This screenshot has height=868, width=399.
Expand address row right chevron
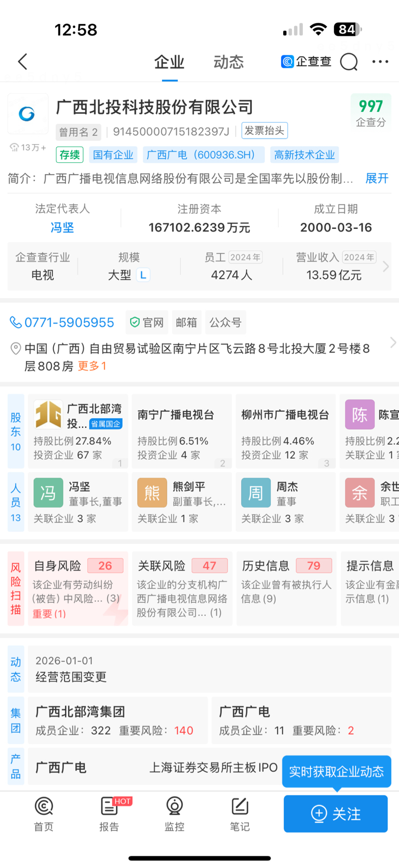393,342
